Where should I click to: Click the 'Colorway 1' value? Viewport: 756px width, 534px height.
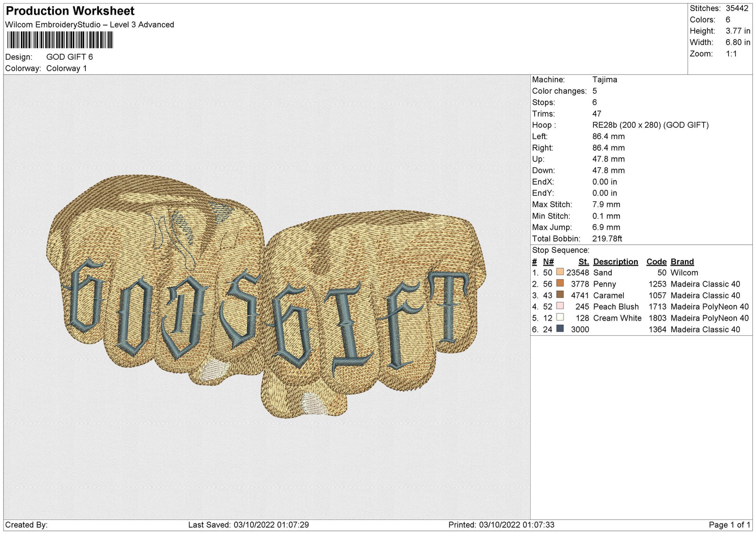click(66, 69)
